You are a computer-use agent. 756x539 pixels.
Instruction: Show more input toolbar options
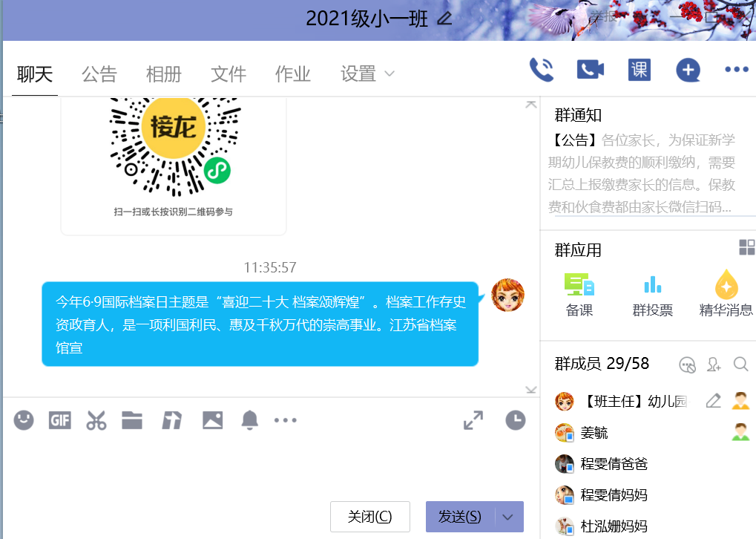[286, 420]
